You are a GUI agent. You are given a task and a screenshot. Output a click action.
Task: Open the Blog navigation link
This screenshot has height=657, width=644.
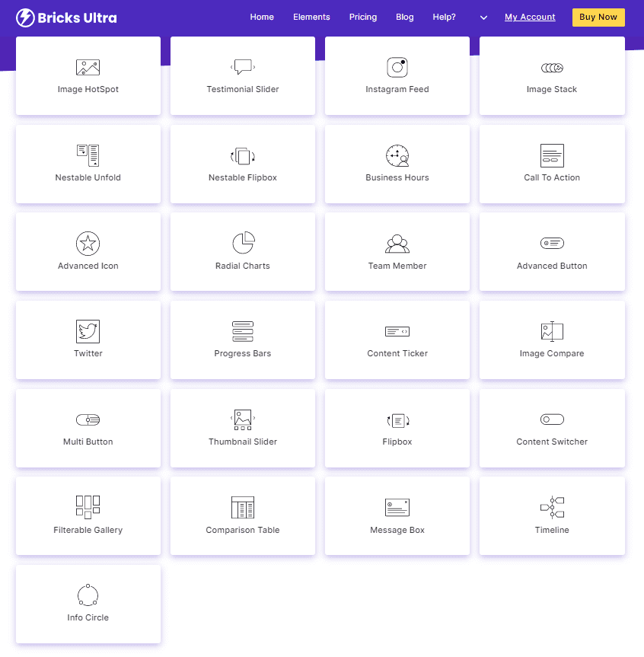pos(405,18)
